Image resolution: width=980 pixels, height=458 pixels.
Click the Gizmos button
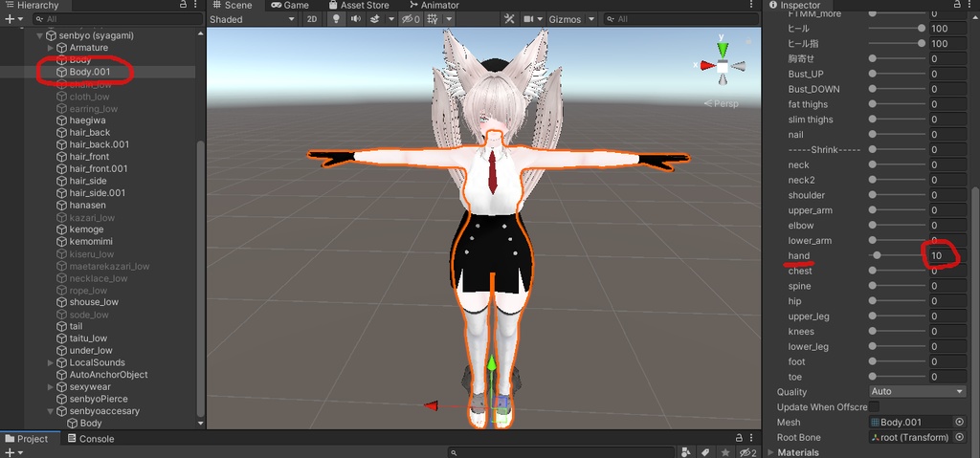click(565, 19)
